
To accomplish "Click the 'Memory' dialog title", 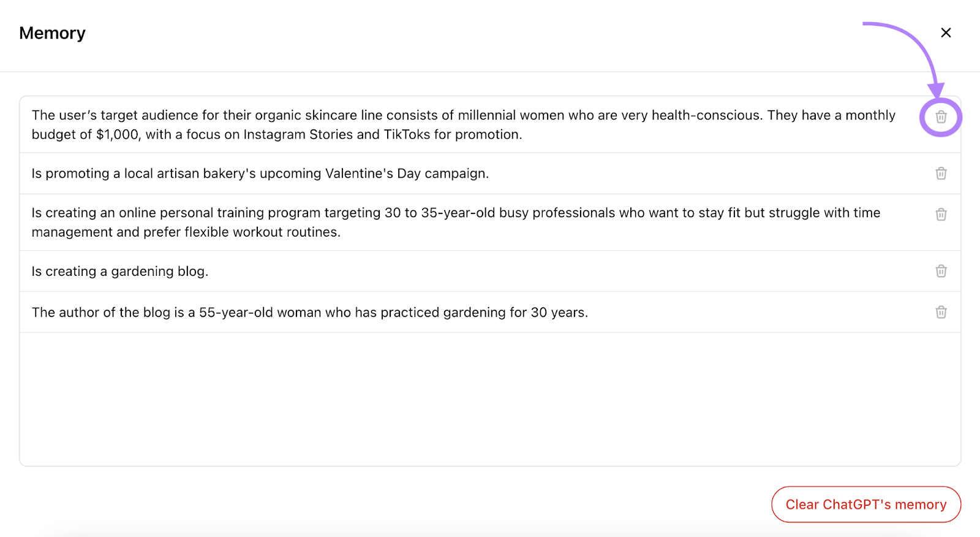I will pos(52,33).
